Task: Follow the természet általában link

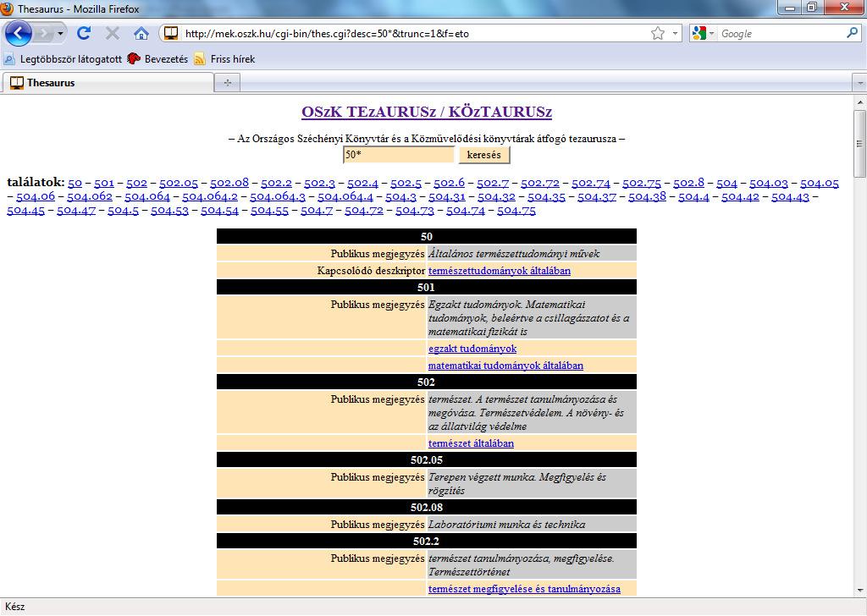Action: [x=471, y=443]
